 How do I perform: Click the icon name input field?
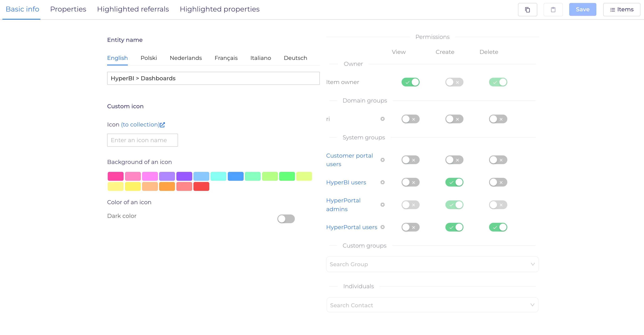click(x=142, y=140)
